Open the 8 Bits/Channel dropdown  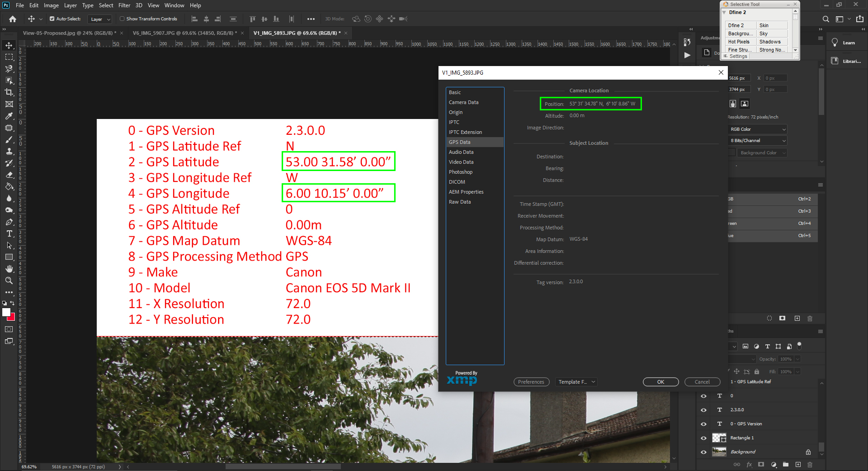pos(758,141)
